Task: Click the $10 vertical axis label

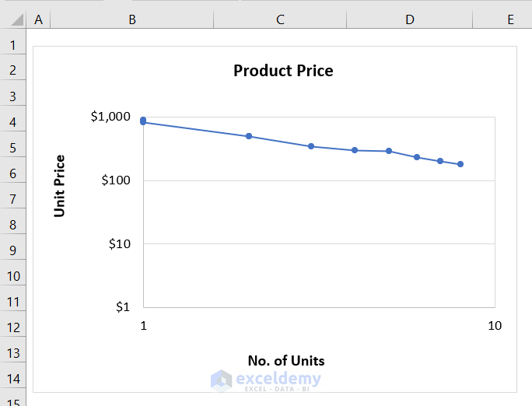Action: [x=117, y=244]
